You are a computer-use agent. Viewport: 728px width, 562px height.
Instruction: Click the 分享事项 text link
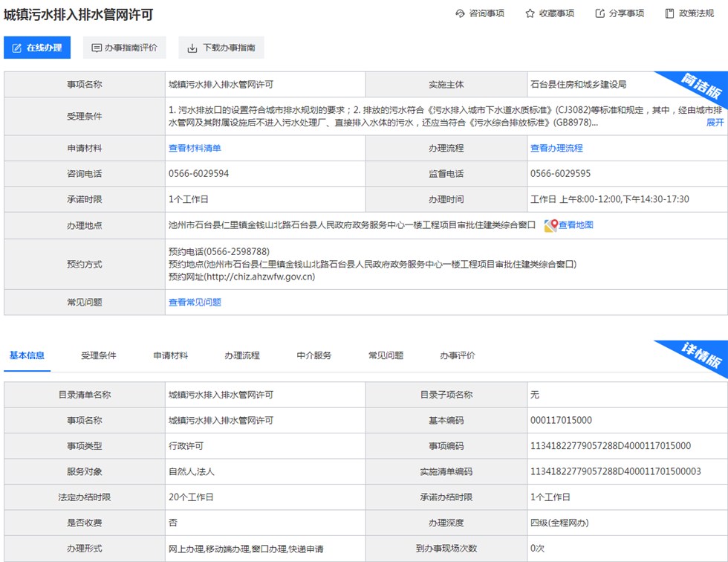point(626,13)
